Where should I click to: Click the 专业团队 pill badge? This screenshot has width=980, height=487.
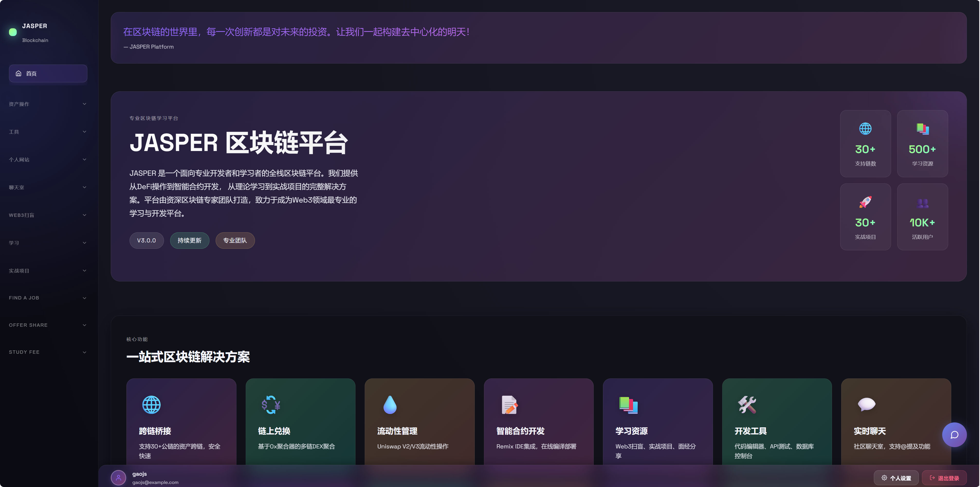pos(235,240)
